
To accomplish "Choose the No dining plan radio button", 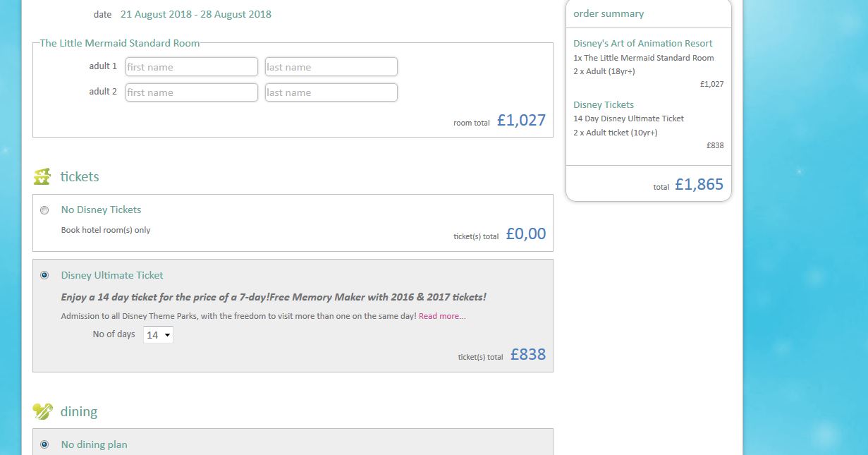I will [44, 444].
